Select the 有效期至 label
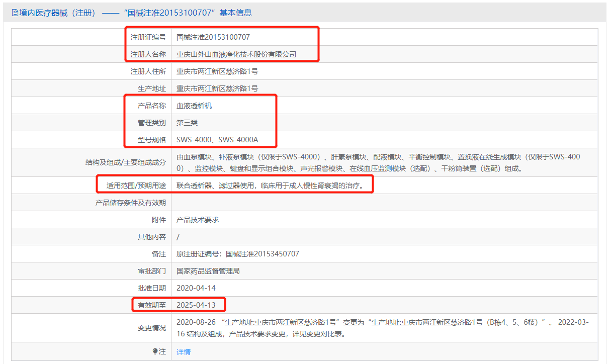The image size is (612, 364). [152, 305]
